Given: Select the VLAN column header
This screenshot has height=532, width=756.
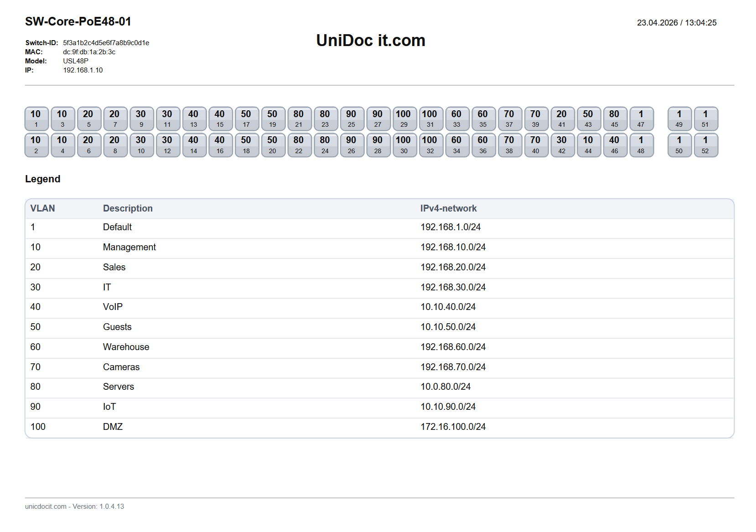Looking at the screenshot, I should click(43, 208).
